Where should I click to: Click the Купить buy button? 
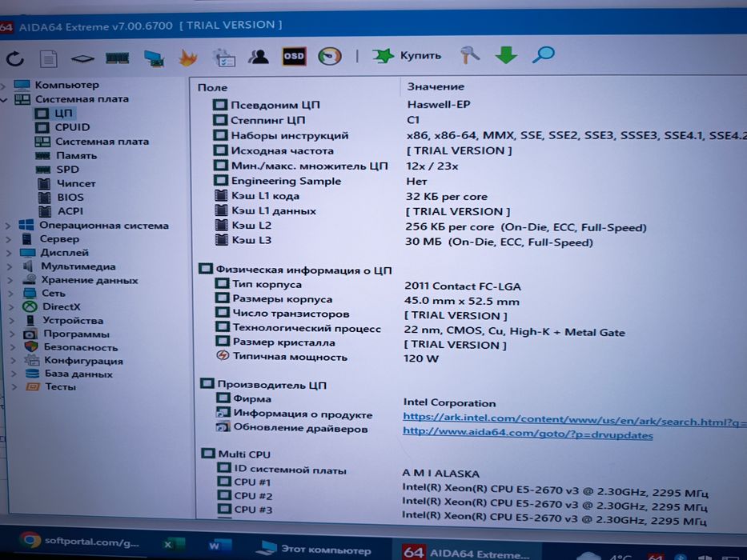pyautogui.click(x=407, y=56)
